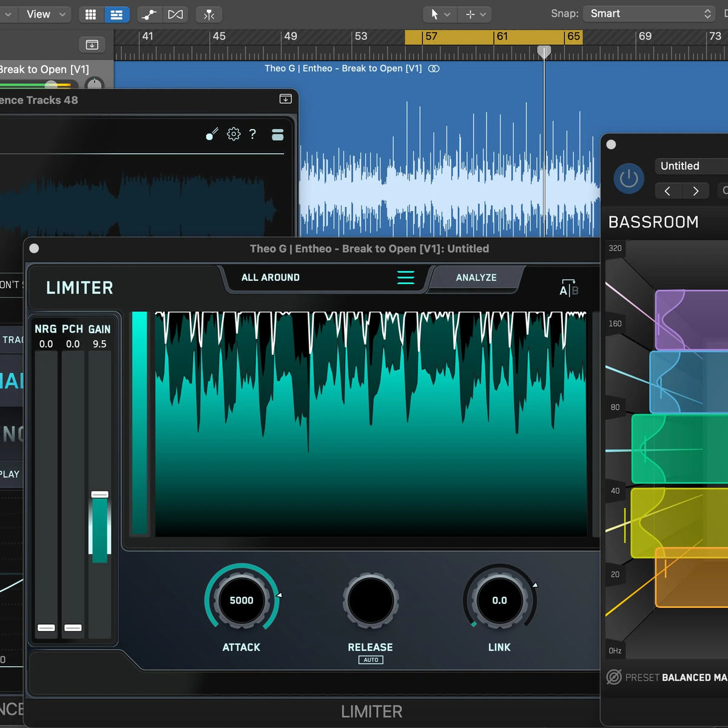The width and height of the screenshot is (728, 728).
Task: Select the brush icon in reference plugin
Action: 212,134
